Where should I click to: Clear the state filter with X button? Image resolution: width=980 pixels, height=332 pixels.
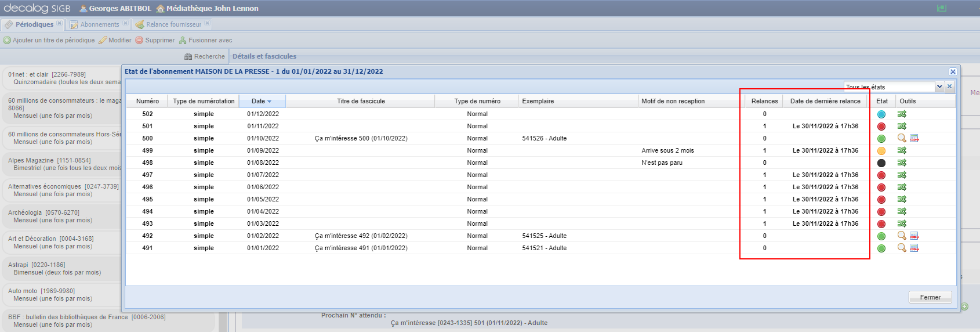point(949,86)
